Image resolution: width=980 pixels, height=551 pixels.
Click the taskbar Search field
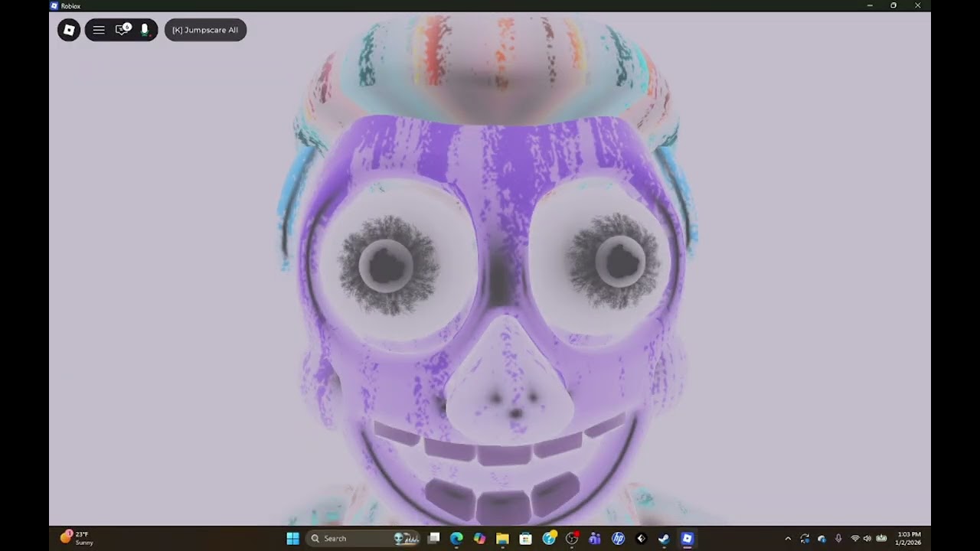(364, 539)
